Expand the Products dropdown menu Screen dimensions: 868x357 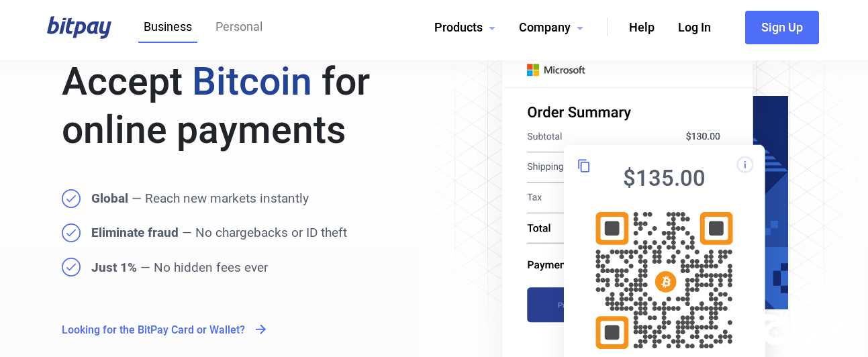[x=465, y=28]
